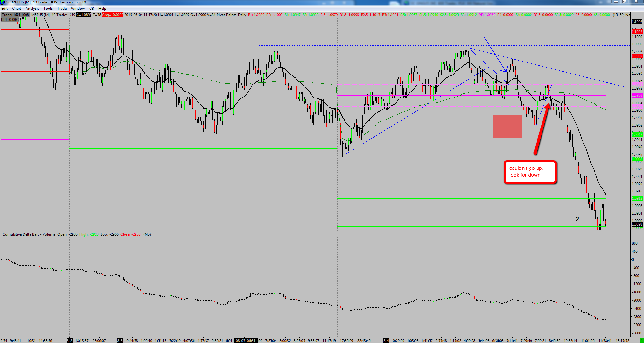The width and height of the screenshot is (644, 343).
Task: Click the 'R2: 1.1003' pivot value
Action: pos(275,15)
